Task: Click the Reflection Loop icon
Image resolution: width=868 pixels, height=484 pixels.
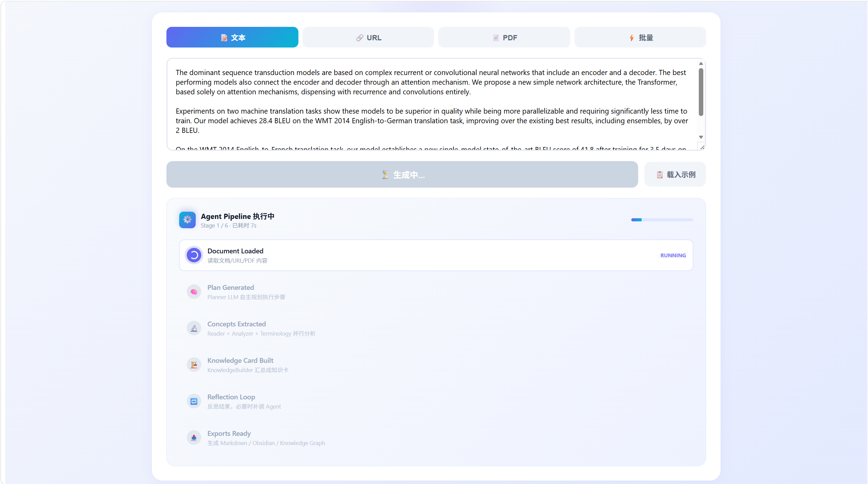Action: 194,401
